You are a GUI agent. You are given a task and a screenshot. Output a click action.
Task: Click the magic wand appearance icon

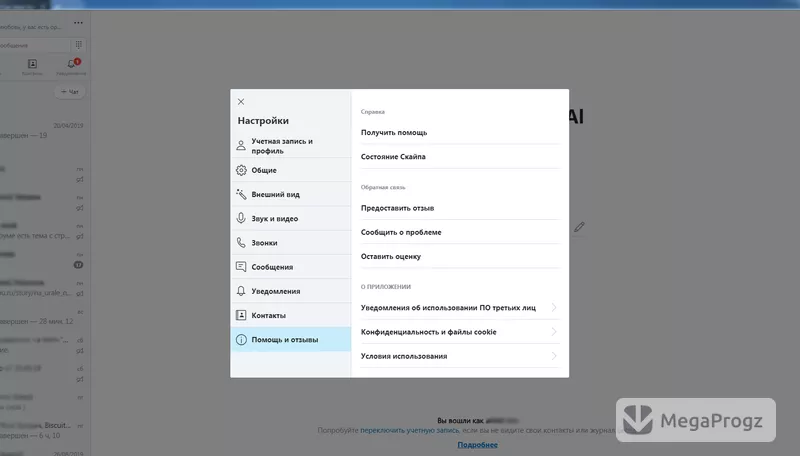(x=241, y=194)
